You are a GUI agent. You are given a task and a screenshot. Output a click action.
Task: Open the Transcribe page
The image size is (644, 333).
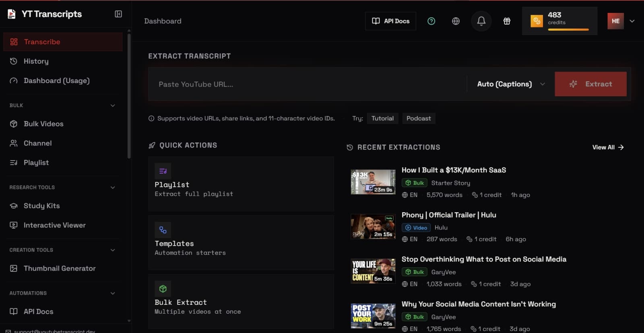tap(63, 42)
